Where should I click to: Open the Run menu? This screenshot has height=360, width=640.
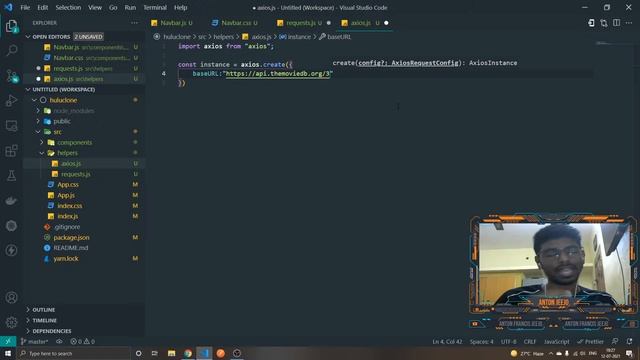[x=130, y=7]
